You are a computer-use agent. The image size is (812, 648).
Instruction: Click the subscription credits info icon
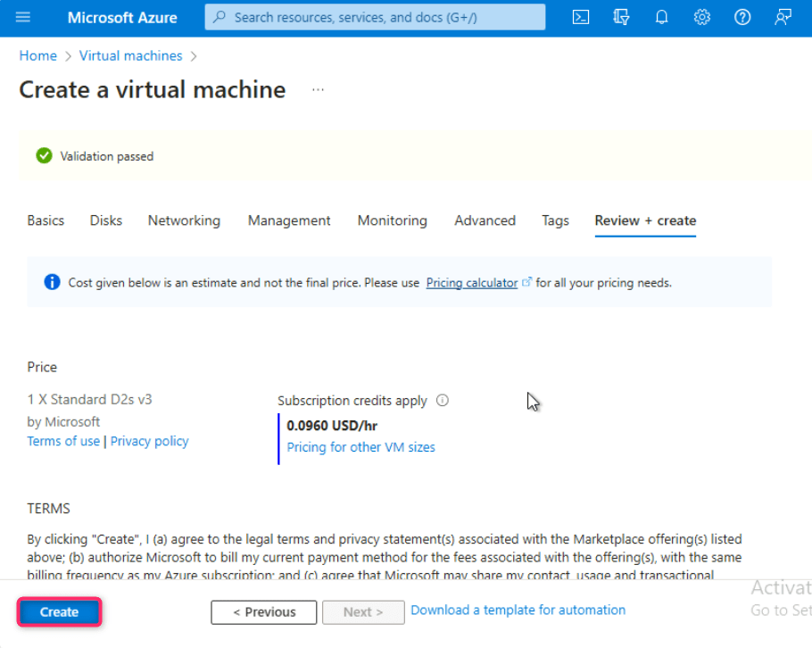tap(443, 401)
